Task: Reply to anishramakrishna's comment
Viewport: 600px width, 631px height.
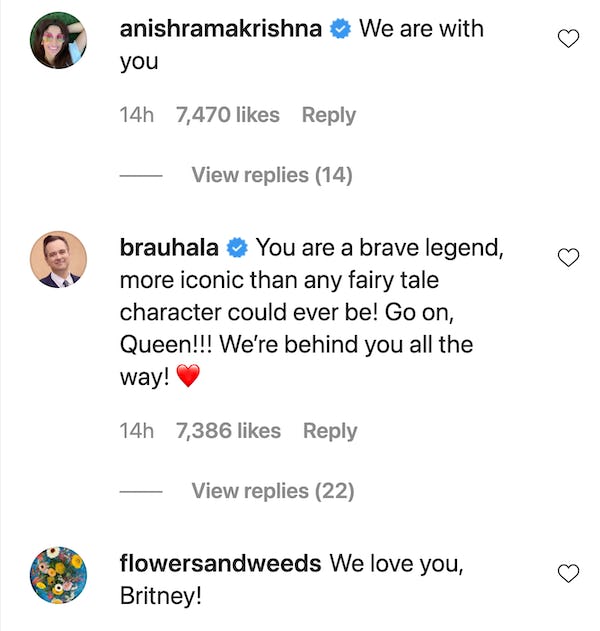Action: click(x=329, y=115)
